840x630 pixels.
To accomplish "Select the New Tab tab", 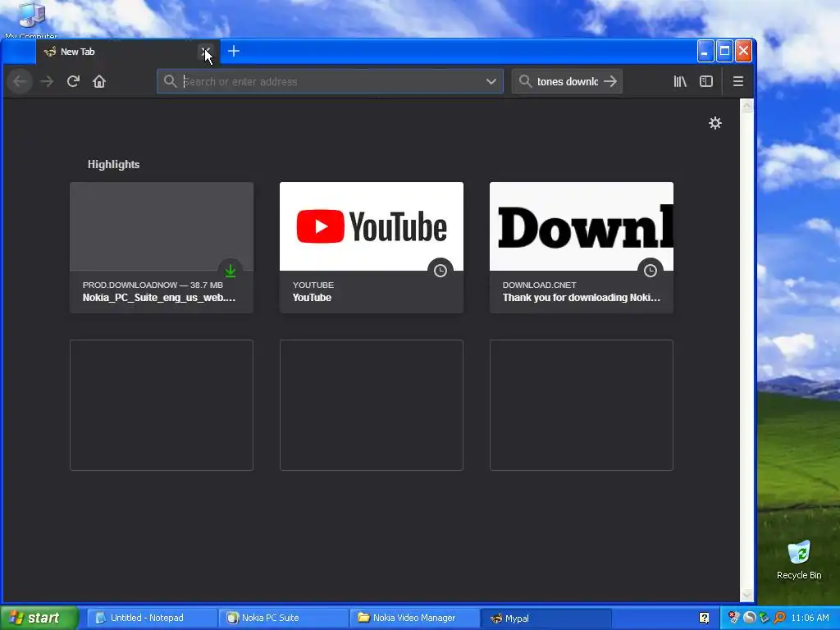I will pyautogui.click(x=127, y=52).
